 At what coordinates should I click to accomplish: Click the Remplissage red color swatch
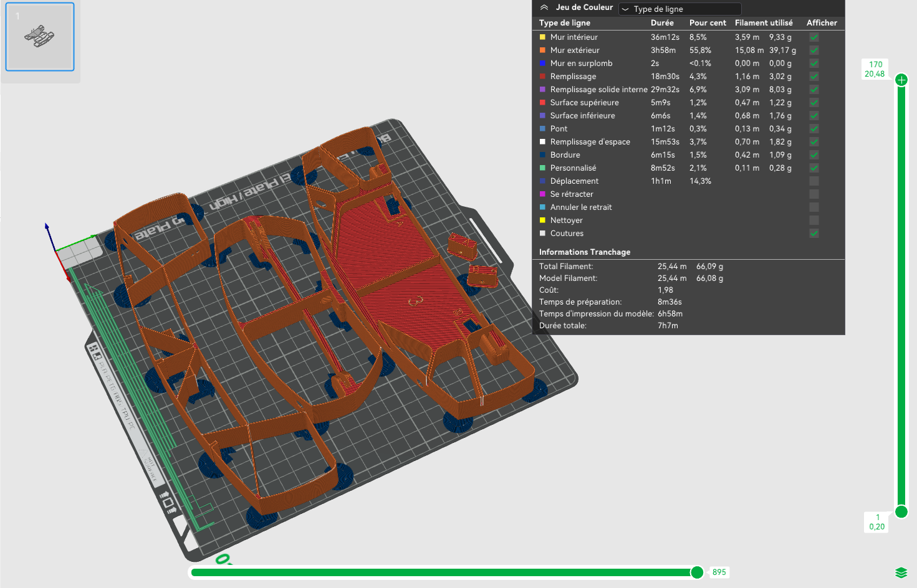click(542, 77)
